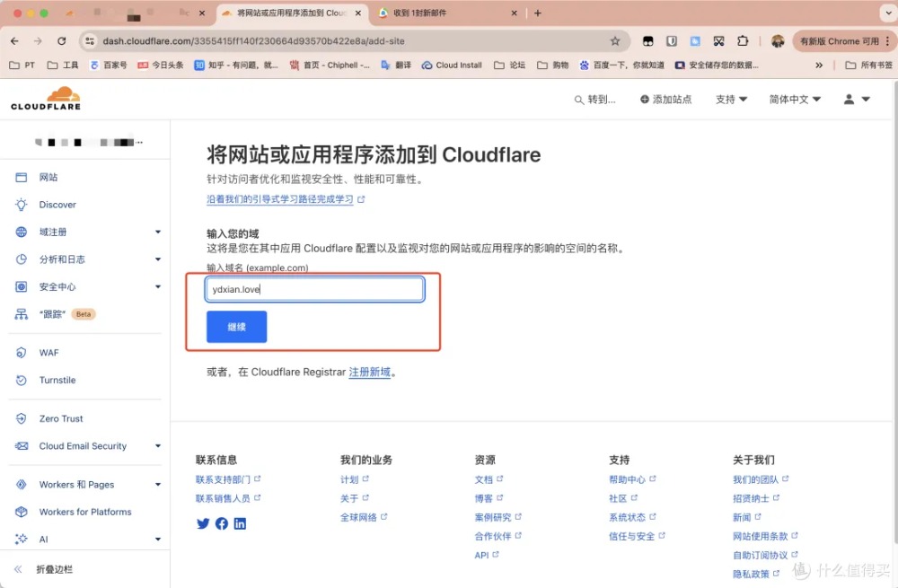Open Workers for Platforms

[x=85, y=512]
